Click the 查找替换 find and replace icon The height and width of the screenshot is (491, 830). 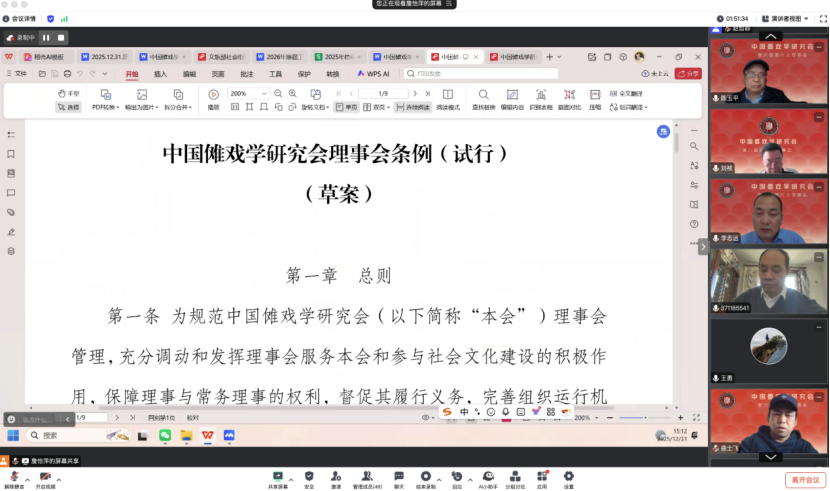point(484,99)
